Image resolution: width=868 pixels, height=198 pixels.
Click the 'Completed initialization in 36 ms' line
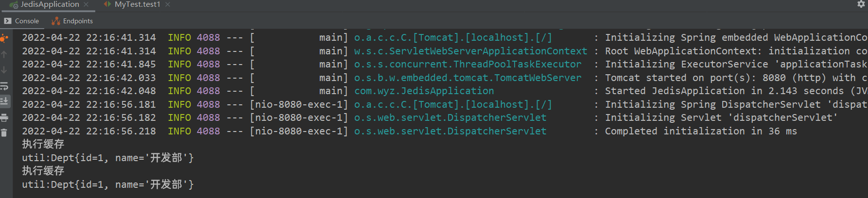(x=700, y=131)
